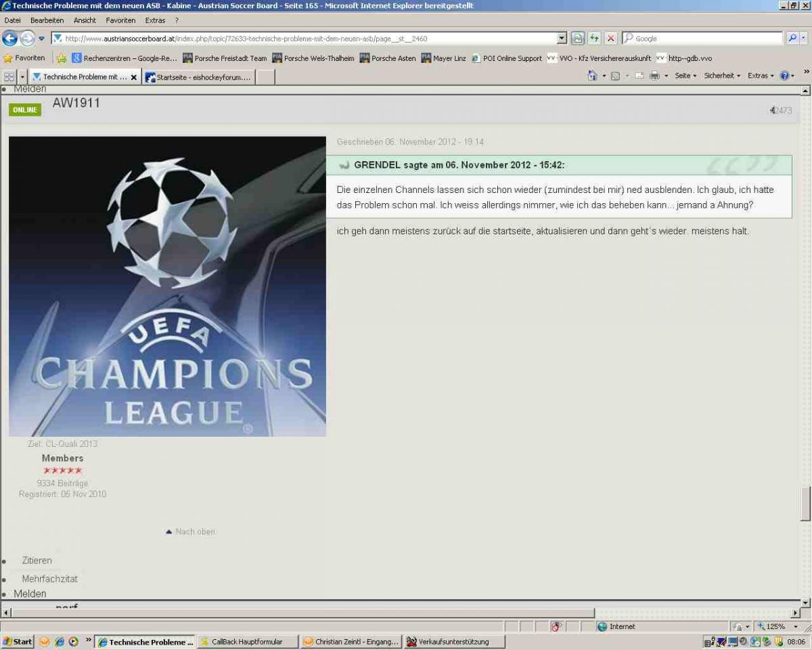The width and height of the screenshot is (812, 650).
Task: Open the Rechenzentren – Google-Re... bookmark
Action: [125, 58]
